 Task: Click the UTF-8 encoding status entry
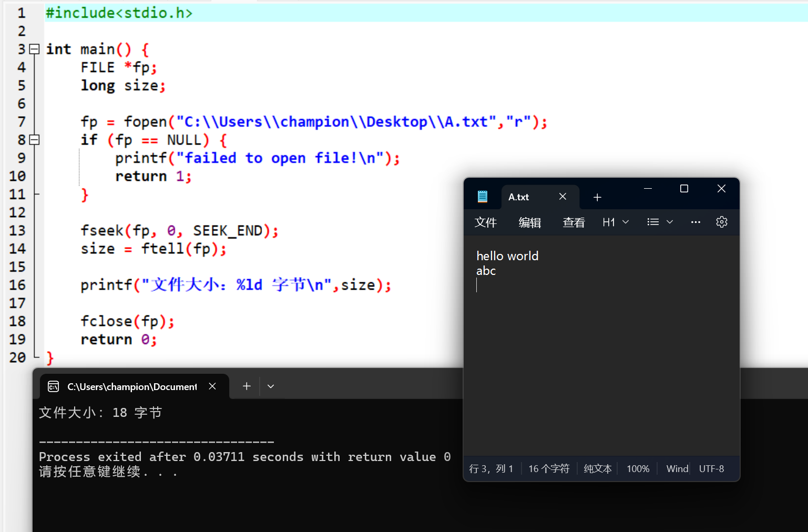pos(711,468)
